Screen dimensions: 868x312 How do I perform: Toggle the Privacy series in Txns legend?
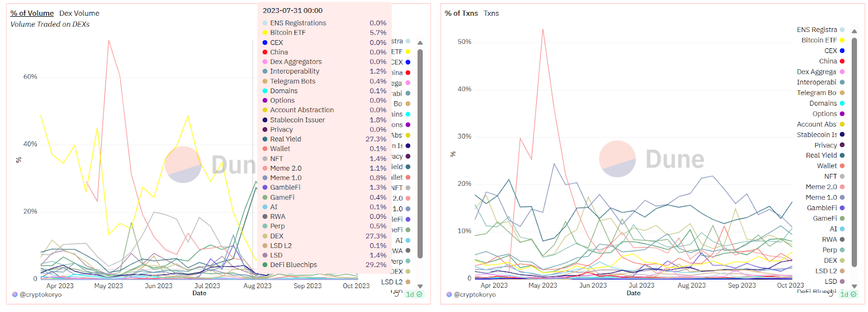(x=829, y=145)
